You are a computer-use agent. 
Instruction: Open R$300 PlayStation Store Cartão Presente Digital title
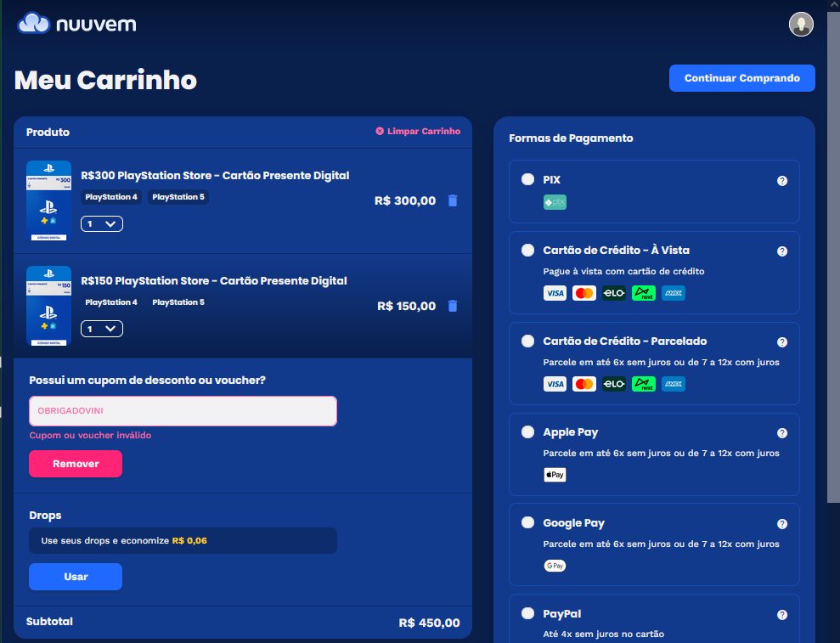(x=215, y=176)
